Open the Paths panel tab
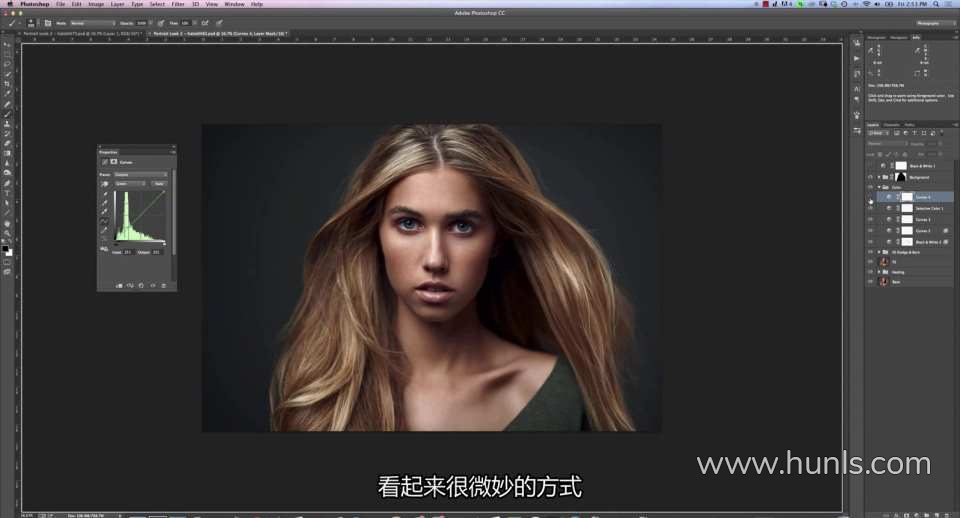The width and height of the screenshot is (960, 518). 910,125
